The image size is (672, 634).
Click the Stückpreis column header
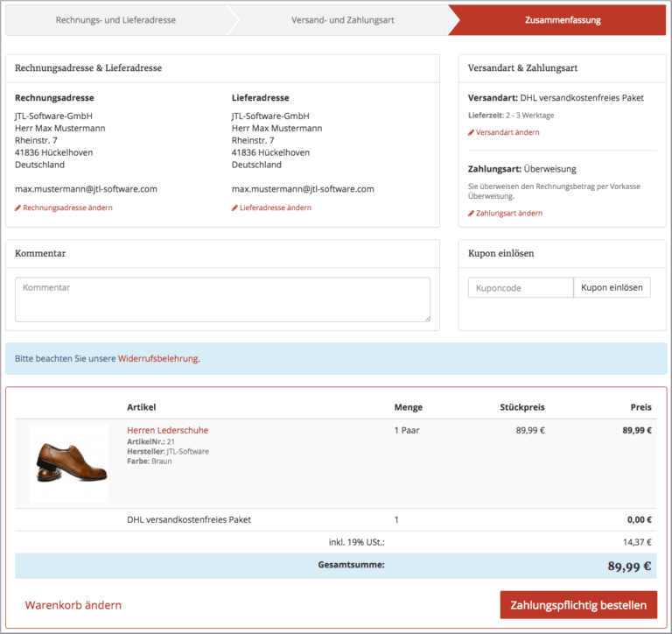click(x=521, y=407)
